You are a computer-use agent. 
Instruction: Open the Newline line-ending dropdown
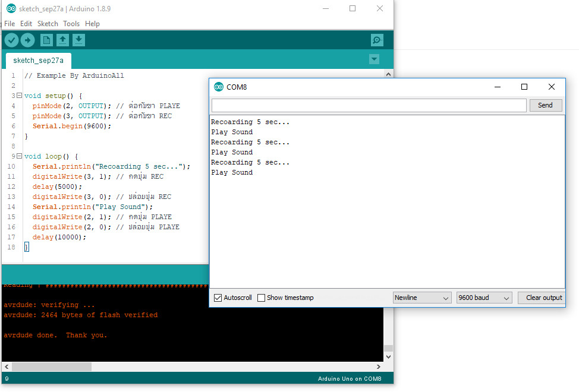421,298
